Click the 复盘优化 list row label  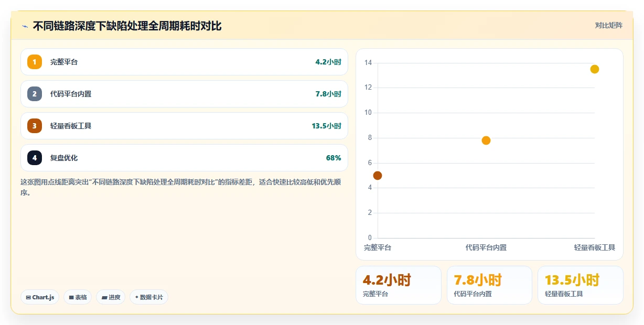[64, 158]
